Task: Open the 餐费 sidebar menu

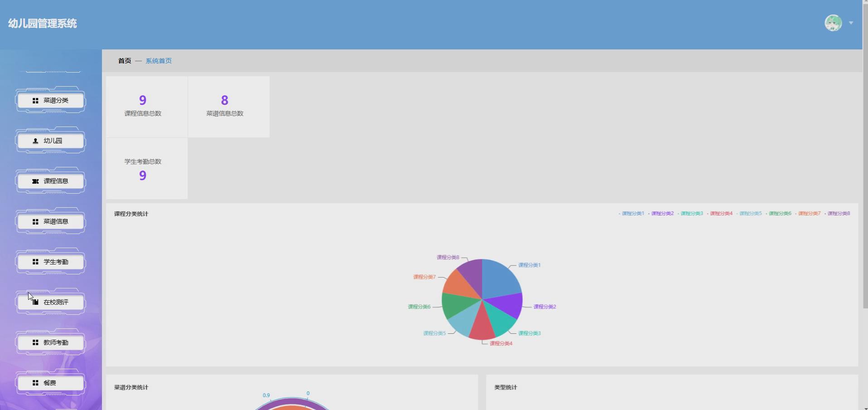Action: 50,383
